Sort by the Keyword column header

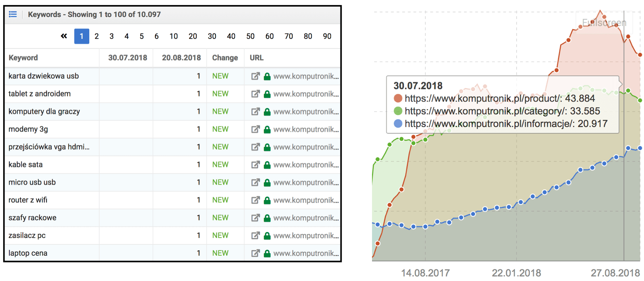[23, 58]
